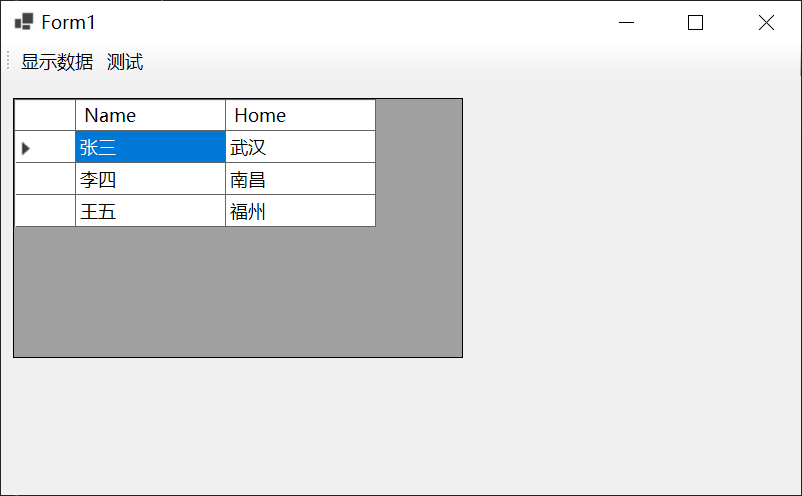Click the 武汉 home cell
This screenshot has width=802, height=496.
point(300,147)
